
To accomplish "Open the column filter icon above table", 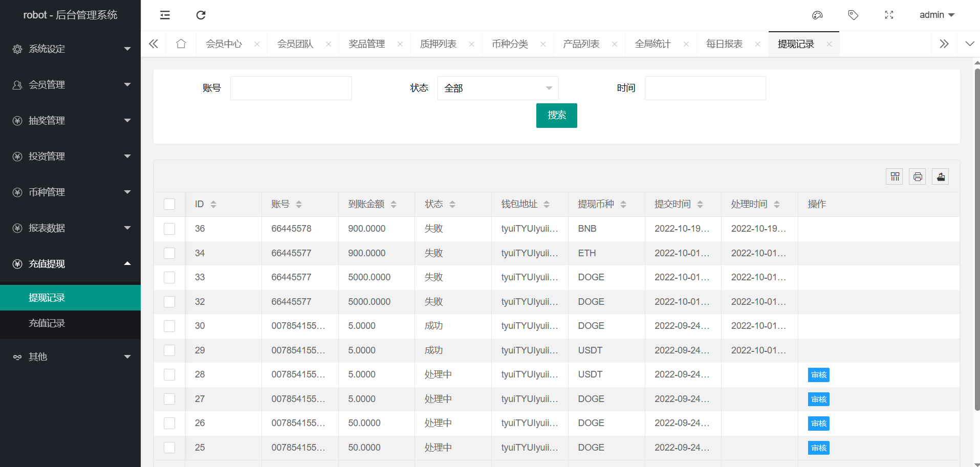I will (x=895, y=176).
